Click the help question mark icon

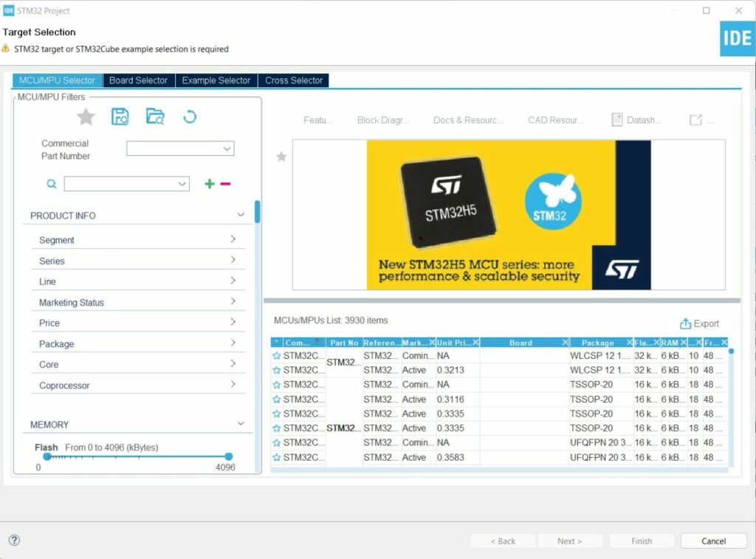pyautogui.click(x=14, y=541)
